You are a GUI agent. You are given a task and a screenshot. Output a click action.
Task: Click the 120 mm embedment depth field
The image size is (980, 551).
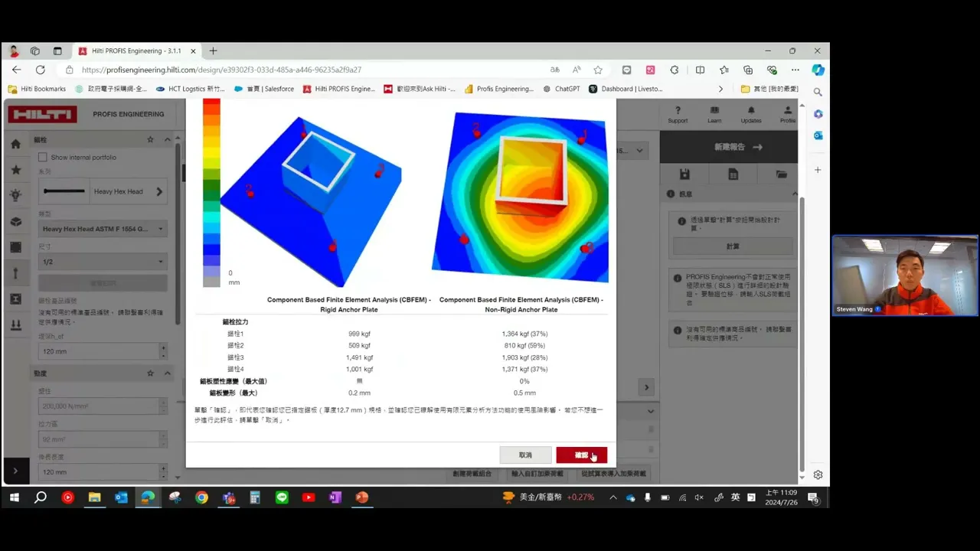[x=98, y=351]
